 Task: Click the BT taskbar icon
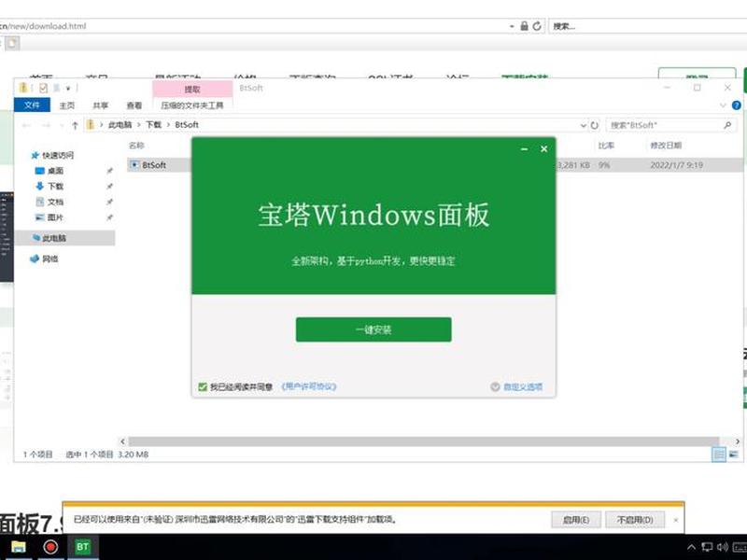point(82,547)
